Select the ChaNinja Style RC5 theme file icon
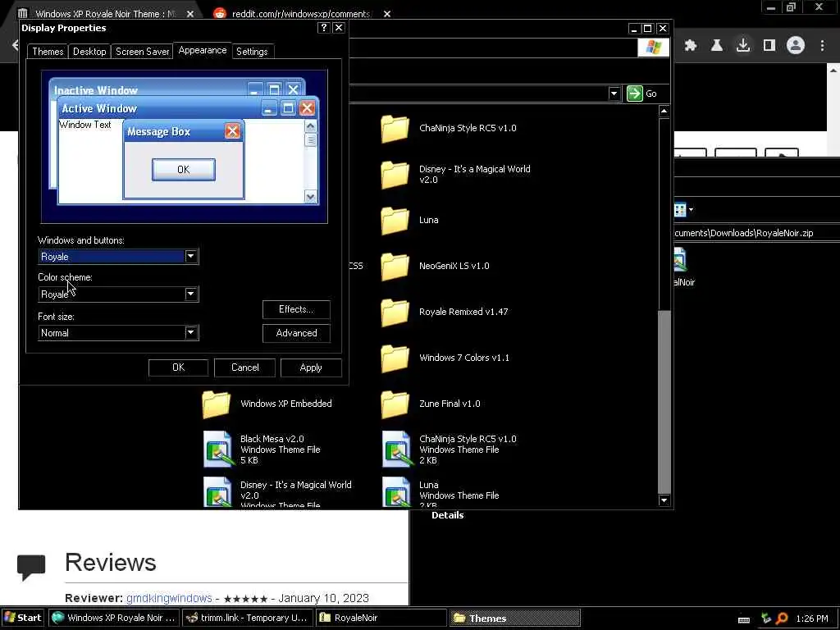Screen dimensions: 840x630 click(x=396, y=449)
